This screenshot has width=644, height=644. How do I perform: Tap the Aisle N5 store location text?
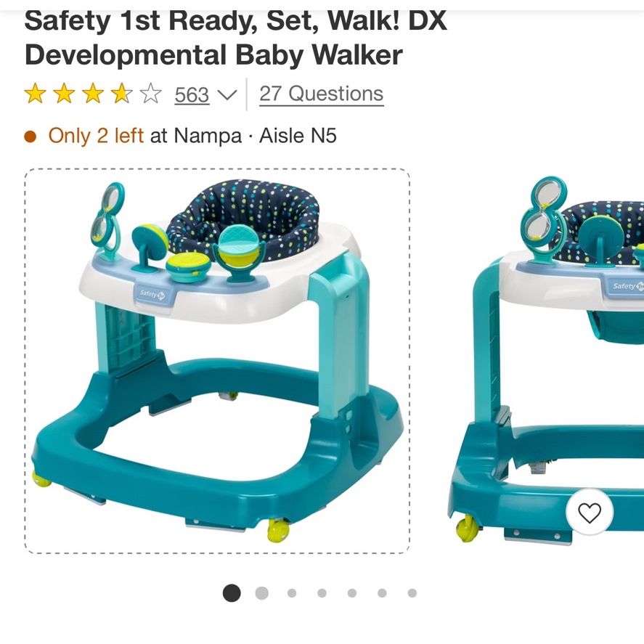click(298, 136)
